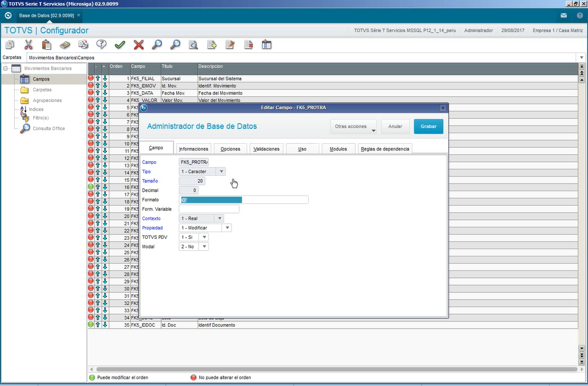588x386 pixels.
Task: Select the Indices tree item
Action: point(36,109)
